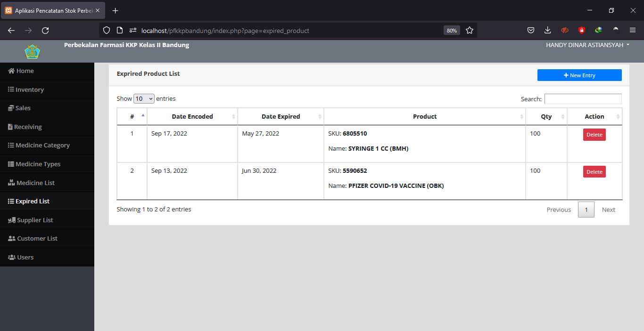Open the Show entries dropdown
The width and height of the screenshot is (644, 331).
[144, 99]
